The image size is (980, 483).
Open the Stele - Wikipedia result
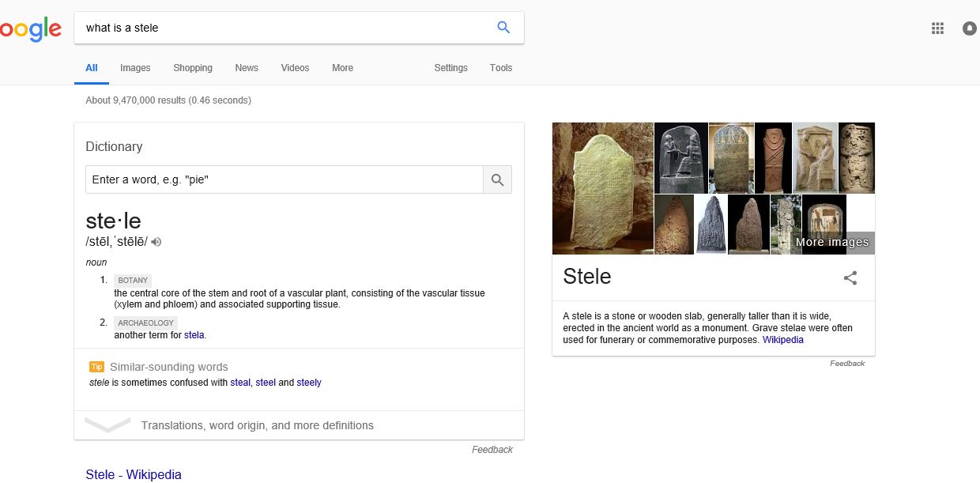[x=134, y=474]
